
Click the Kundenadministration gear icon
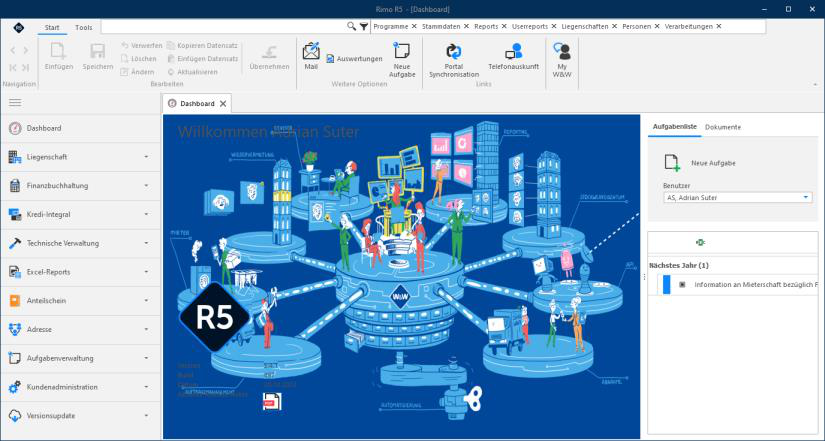click(15, 387)
